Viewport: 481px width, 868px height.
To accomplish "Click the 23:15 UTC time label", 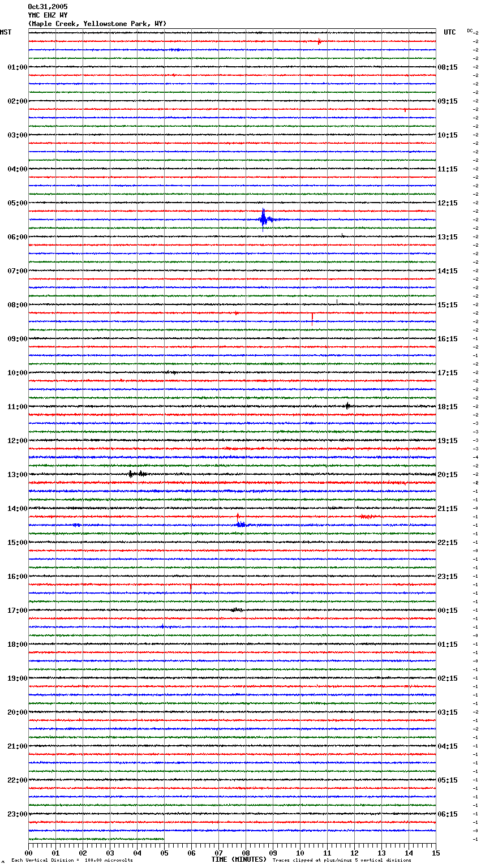I will click(x=448, y=577).
